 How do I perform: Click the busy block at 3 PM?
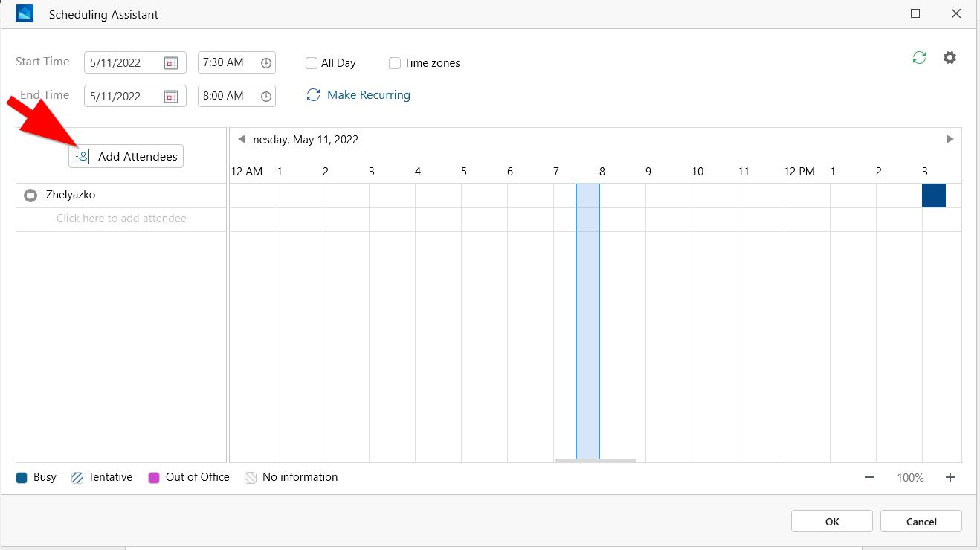[x=934, y=195]
